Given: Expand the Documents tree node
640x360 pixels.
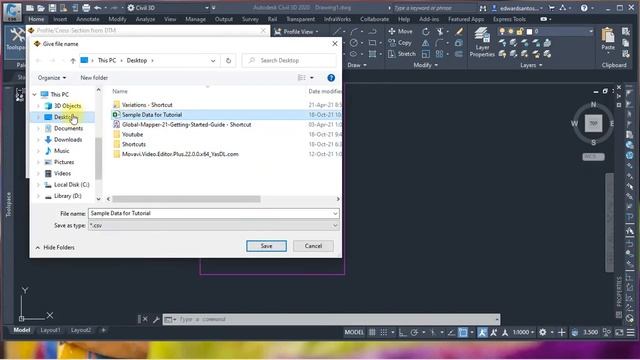Looking at the screenshot, I should click(39, 129).
